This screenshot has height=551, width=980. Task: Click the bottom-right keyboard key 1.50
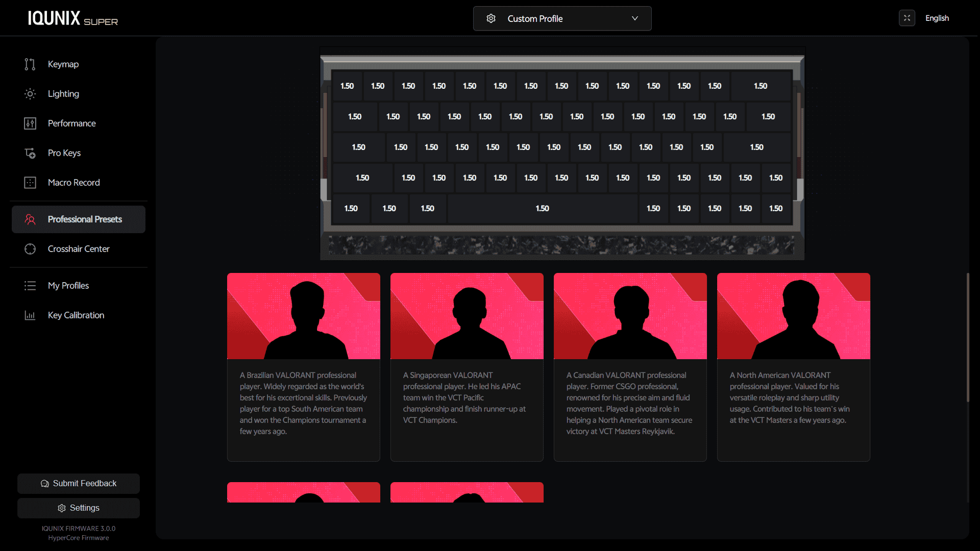pos(776,209)
